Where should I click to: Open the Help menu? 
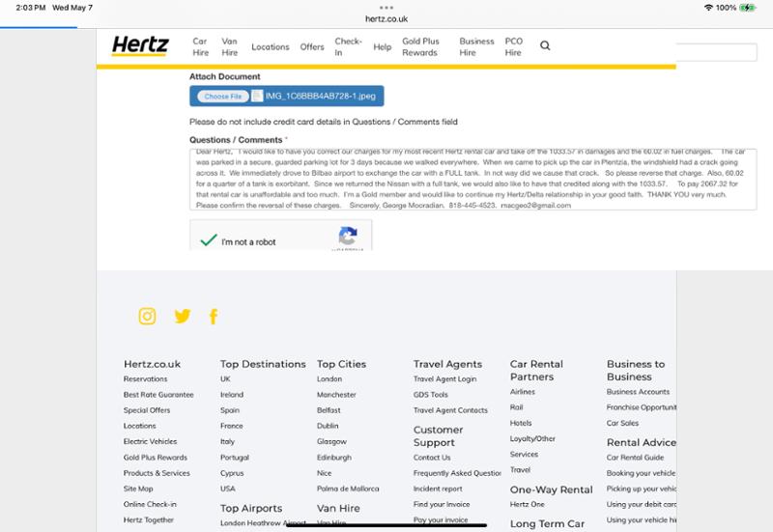click(382, 46)
